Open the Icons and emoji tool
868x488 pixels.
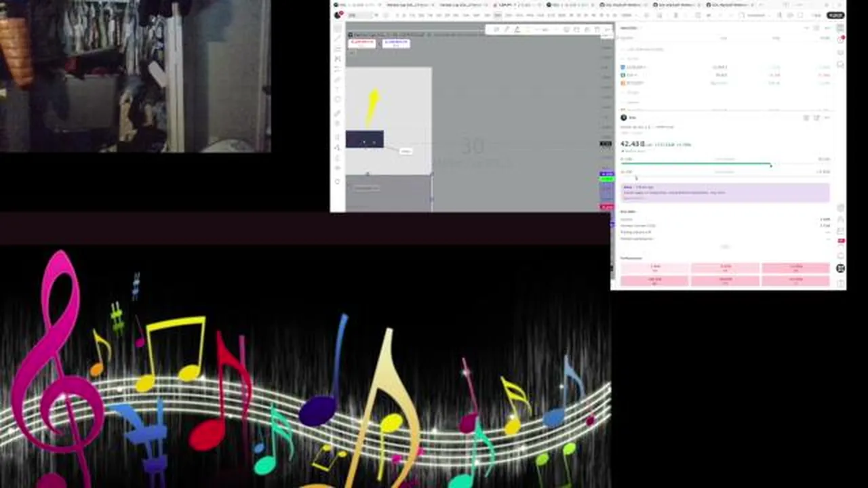coord(338,100)
